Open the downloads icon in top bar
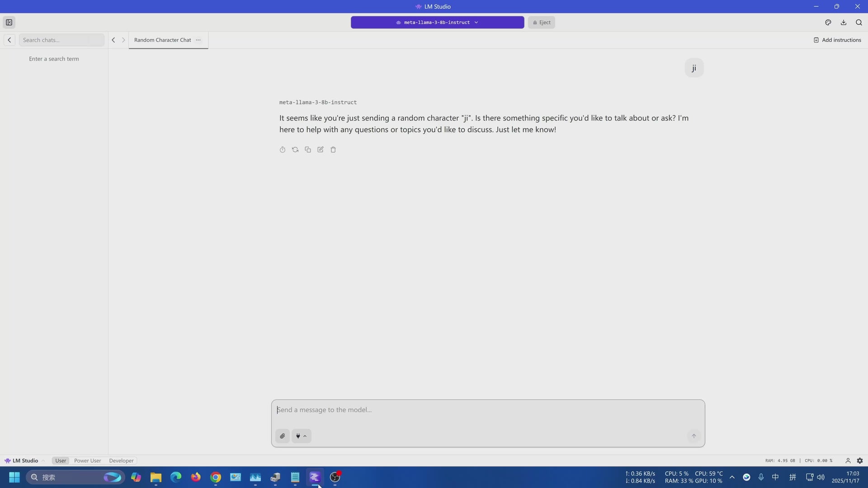The height and width of the screenshot is (488, 868). (x=844, y=22)
